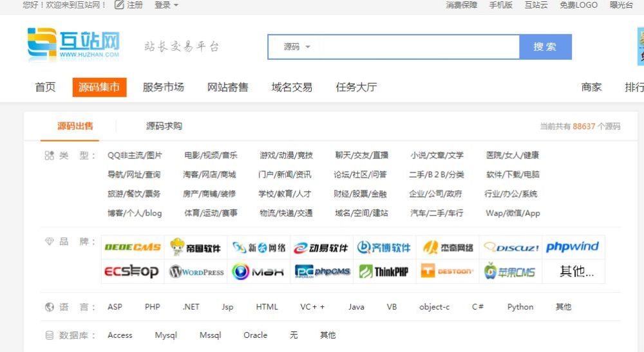This screenshot has width=644, height=352.
Task: Filter language by ASP
Action: pyautogui.click(x=115, y=307)
